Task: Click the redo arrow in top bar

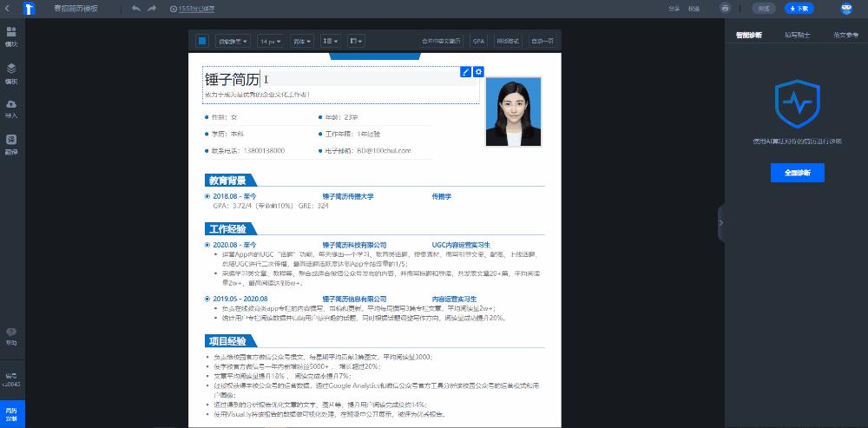Action: point(153,8)
